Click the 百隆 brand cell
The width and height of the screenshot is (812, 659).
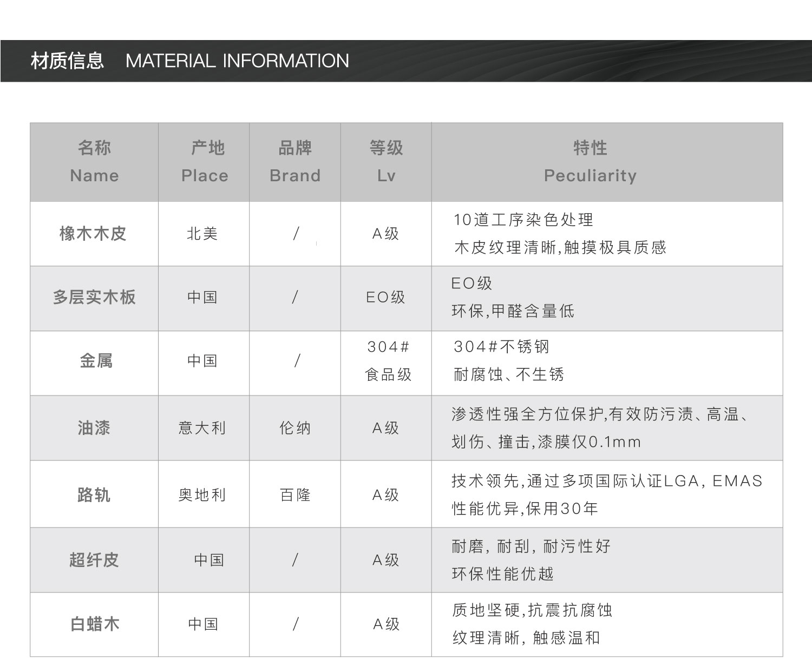295,495
